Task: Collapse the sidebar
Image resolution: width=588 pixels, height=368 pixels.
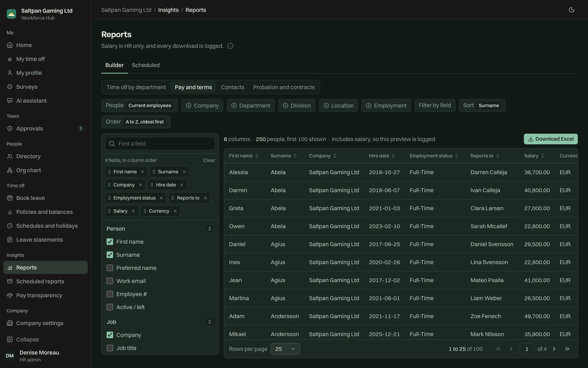Action: (45, 339)
